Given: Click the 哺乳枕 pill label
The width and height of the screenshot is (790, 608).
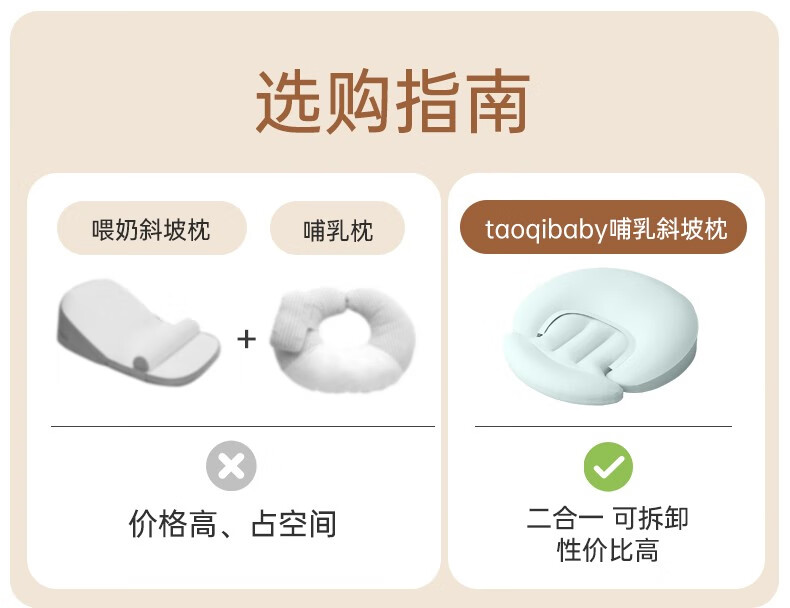Looking at the screenshot, I should [338, 230].
